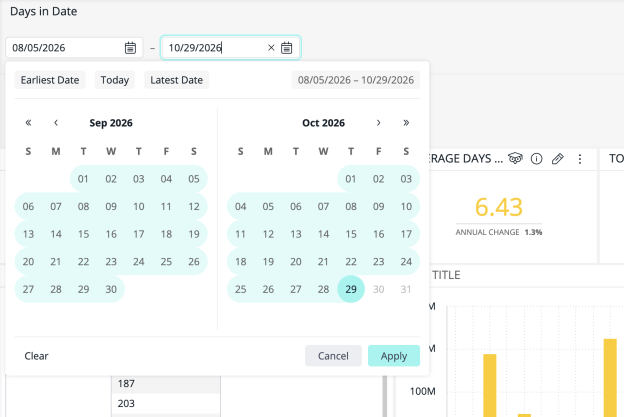624x417 pixels.
Task: Pick September 01 in calendar
Action: coord(83,179)
